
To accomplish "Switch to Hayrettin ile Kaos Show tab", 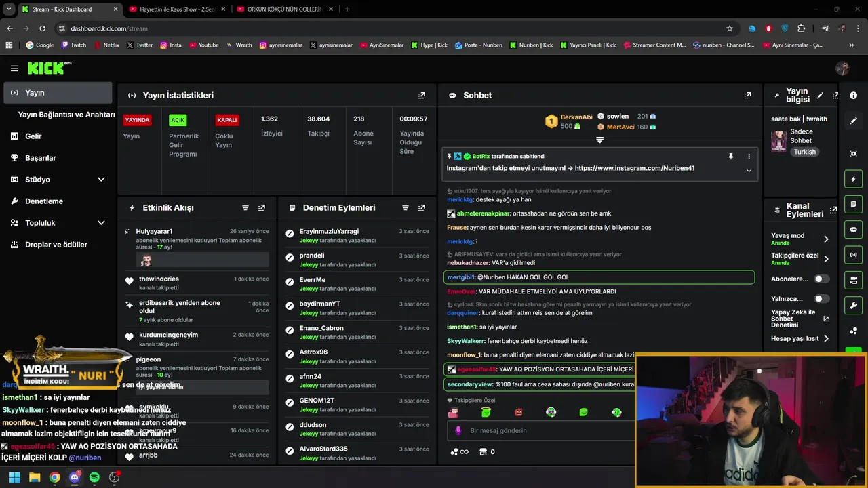I will (x=176, y=9).
